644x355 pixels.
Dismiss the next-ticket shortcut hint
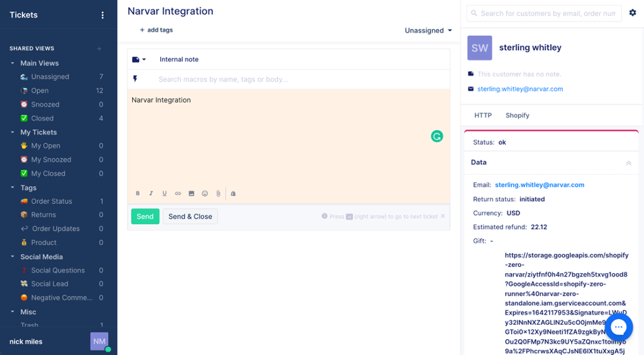[443, 216]
